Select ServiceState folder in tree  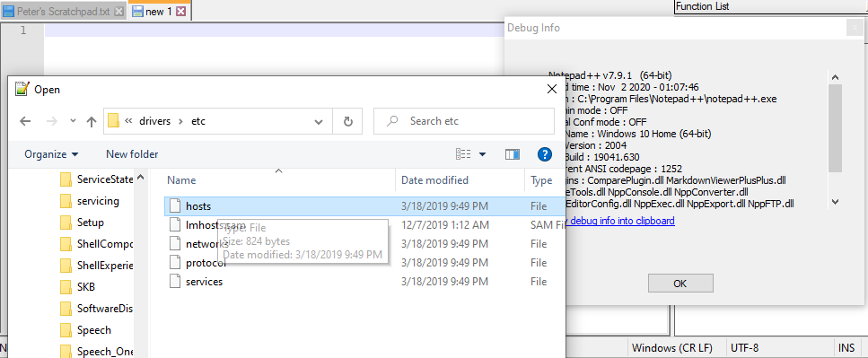click(x=96, y=179)
